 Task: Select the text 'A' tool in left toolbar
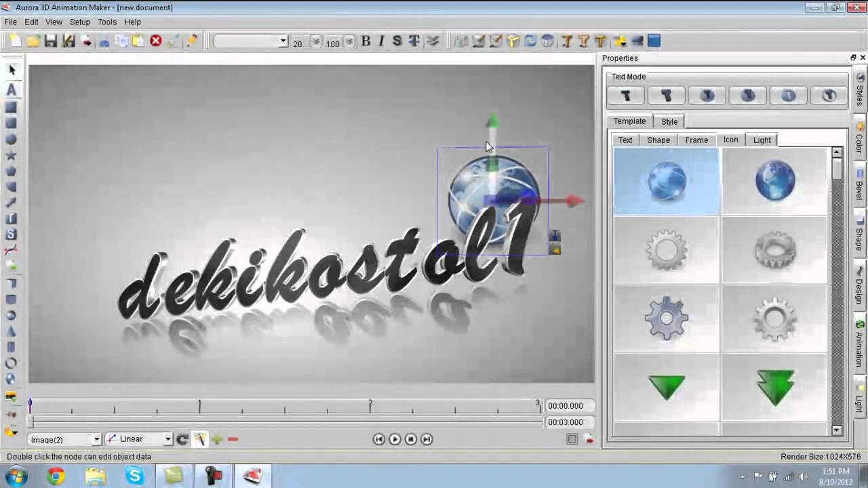tap(12, 89)
